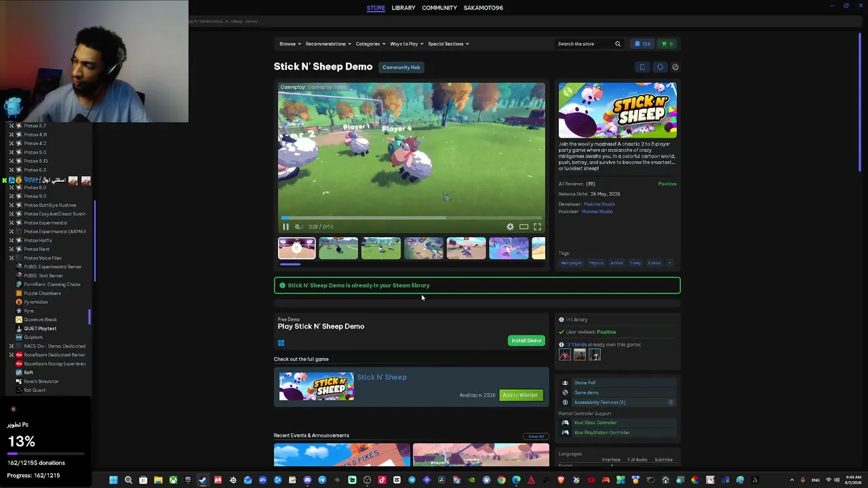Viewport: 868px width, 488px height.
Task: Open the first friend avatar
Action: tap(565, 355)
